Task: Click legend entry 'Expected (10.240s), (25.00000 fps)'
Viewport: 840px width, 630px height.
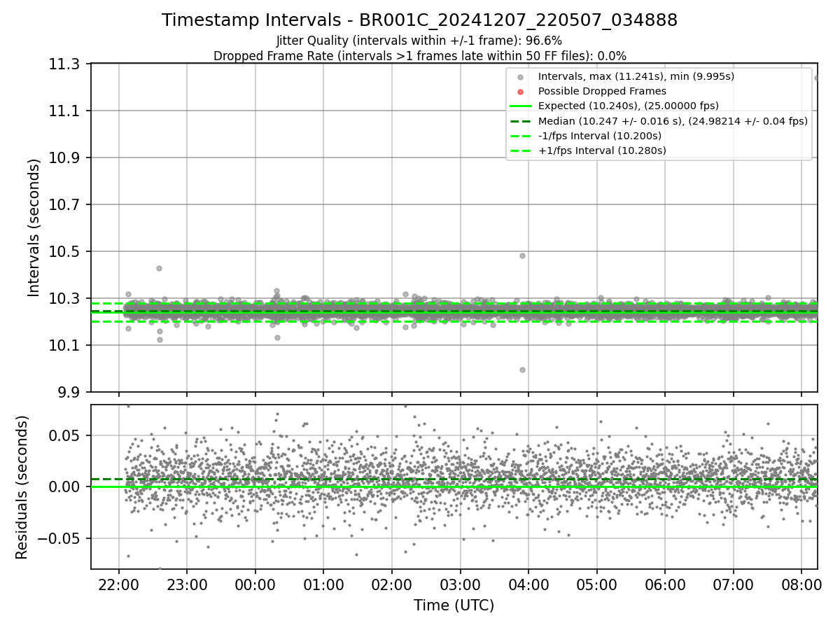Action: (x=629, y=106)
